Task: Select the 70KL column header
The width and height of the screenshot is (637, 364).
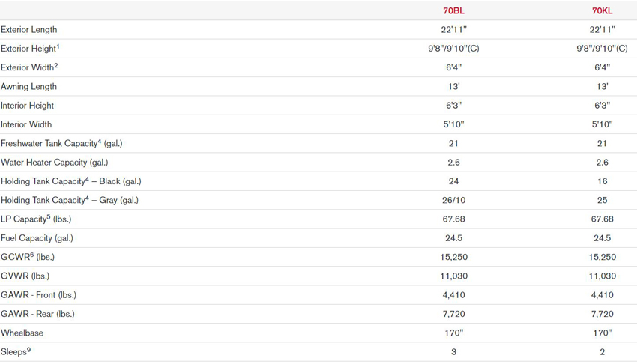Action: pos(602,10)
